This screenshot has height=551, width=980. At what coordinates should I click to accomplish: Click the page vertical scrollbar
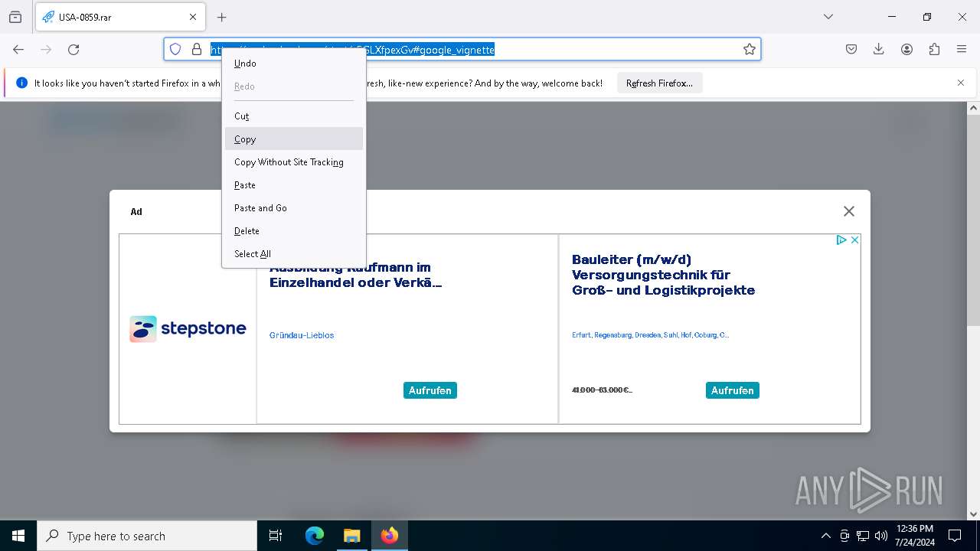973,222
